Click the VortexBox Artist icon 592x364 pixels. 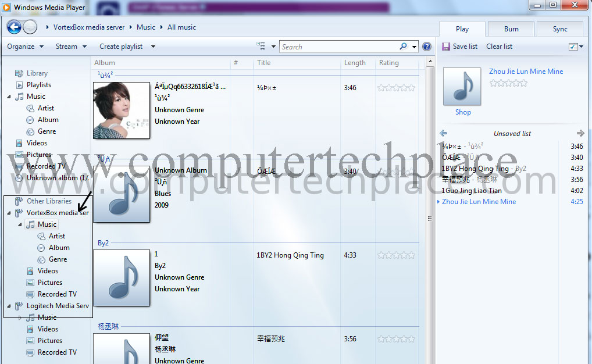coord(41,237)
